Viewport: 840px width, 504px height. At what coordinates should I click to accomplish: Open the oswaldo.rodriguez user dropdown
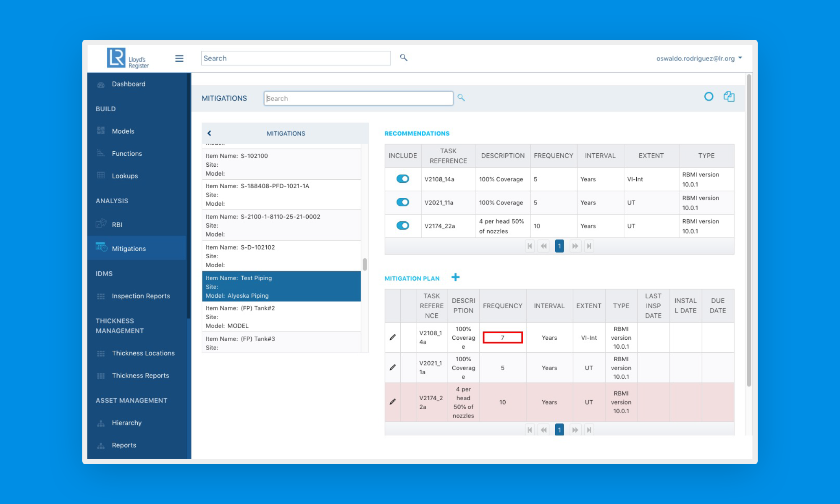pos(699,58)
